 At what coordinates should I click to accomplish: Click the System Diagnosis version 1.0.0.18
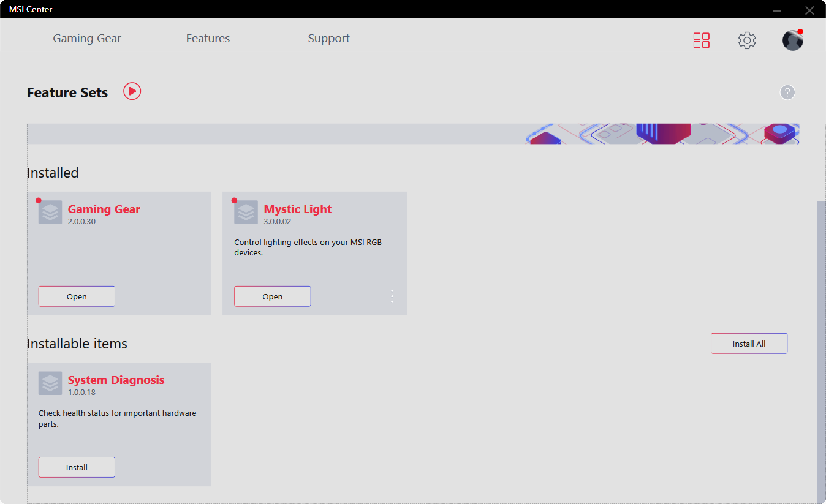[x=81, y=393]
